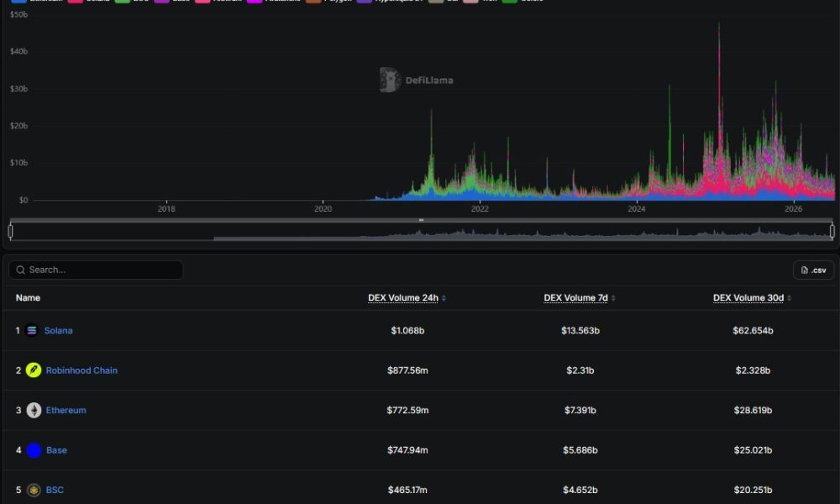The height and width of the screenshot is (504, 840).
Task: Click the $40b y-axis label
Action: (x=18, y=51)
